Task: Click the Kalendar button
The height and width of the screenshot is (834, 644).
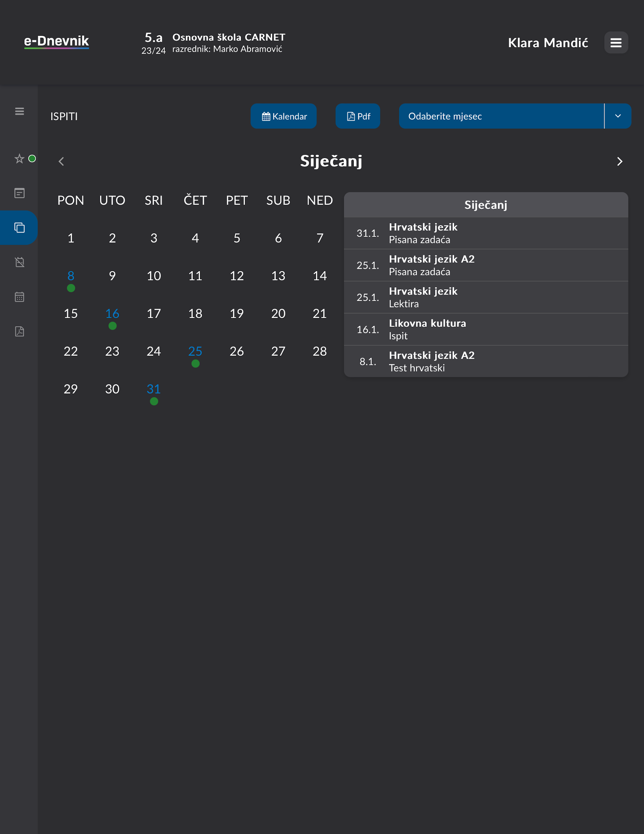Action: (283, 116)
